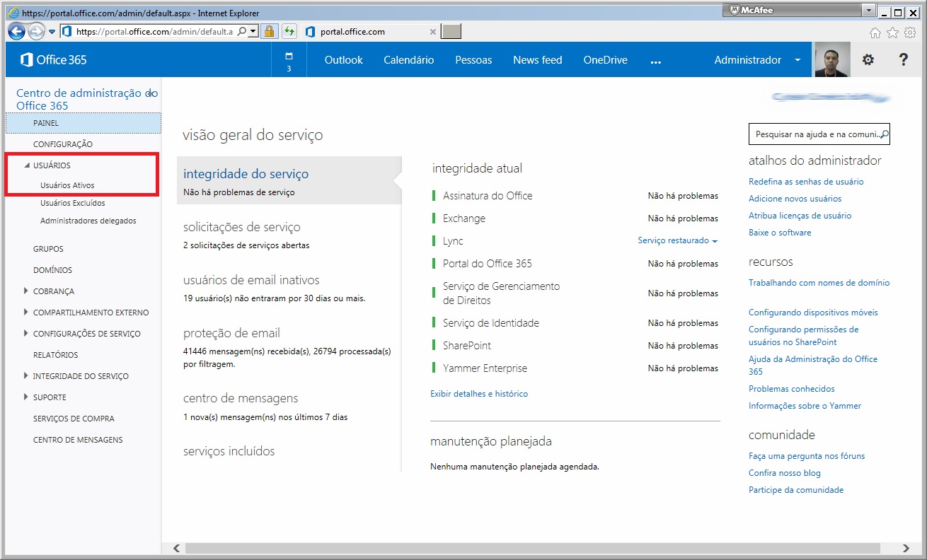The image size is (927, 560).
Task: Click the browser Back arrow button
Action: (16, 31)
